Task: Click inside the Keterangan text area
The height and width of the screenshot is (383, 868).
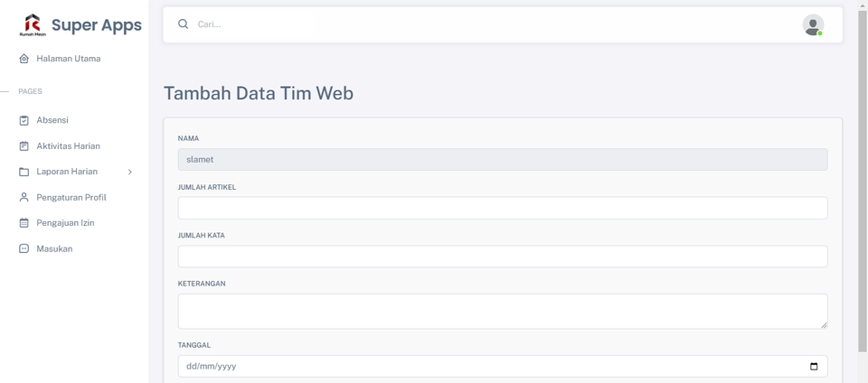Action: click(503, 311)
